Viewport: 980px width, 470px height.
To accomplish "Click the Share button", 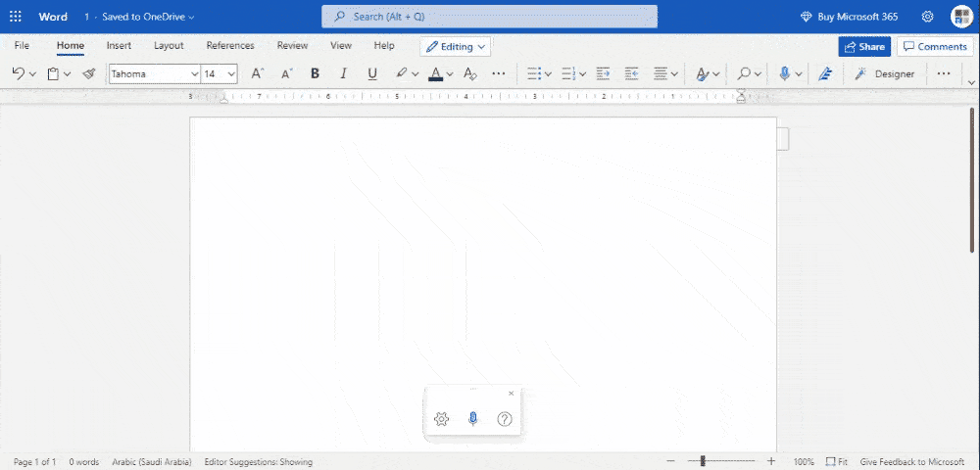I will [x=863, y=46].
